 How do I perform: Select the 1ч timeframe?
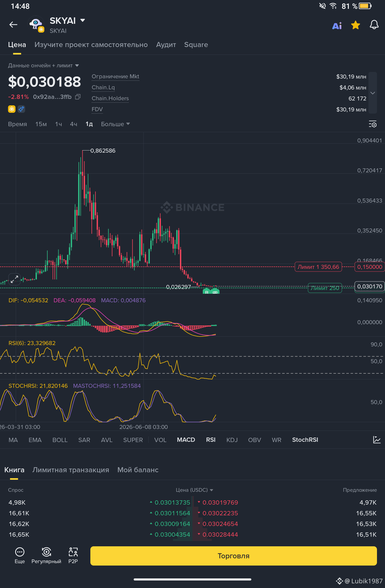coord(59,124)
